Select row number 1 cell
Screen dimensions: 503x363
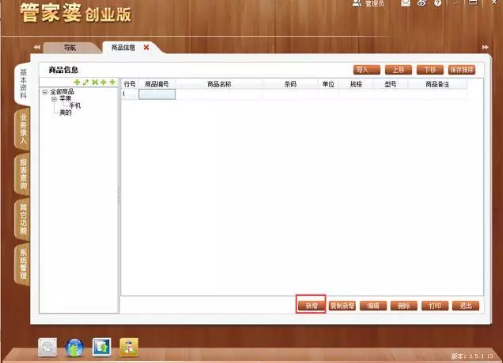click(x=130, y=94)
